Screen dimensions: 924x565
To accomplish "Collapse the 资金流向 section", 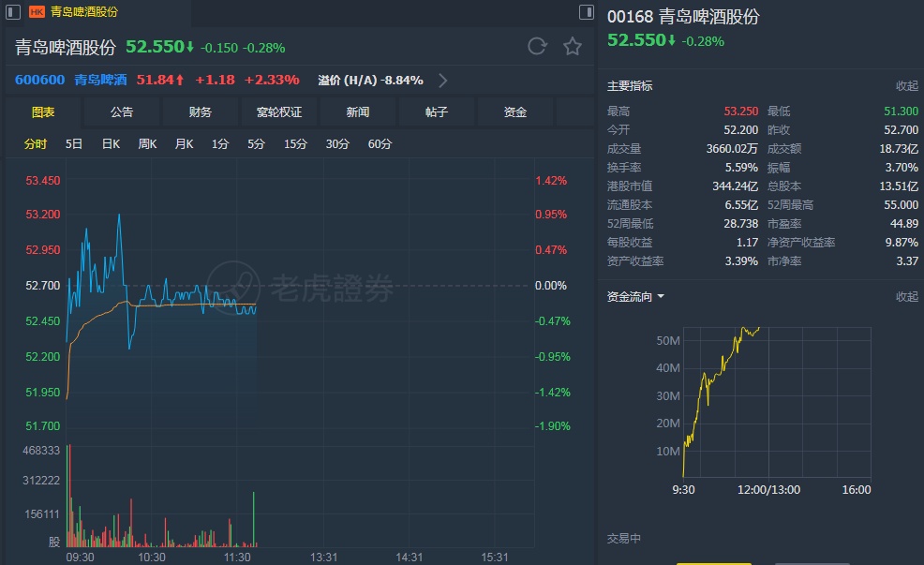I will (x=906, y=297).
